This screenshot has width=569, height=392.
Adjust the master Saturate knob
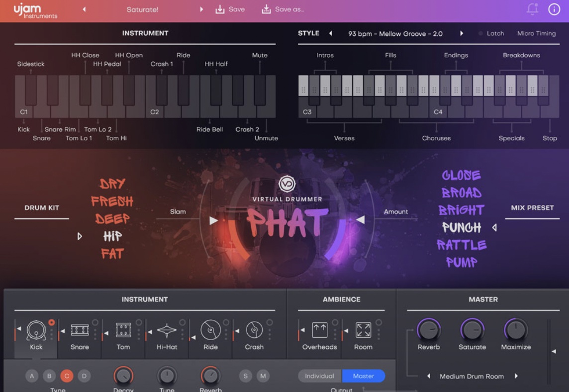(472, 330)
